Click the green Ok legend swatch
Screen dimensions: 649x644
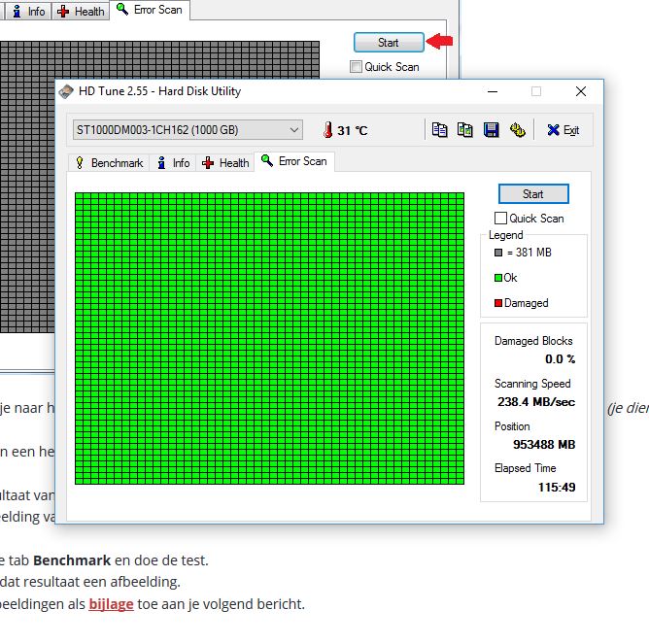coord(498,278)
